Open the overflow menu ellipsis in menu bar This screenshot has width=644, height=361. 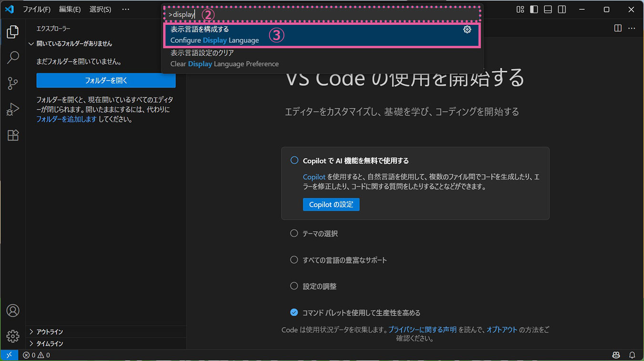(x=125, y=10)
